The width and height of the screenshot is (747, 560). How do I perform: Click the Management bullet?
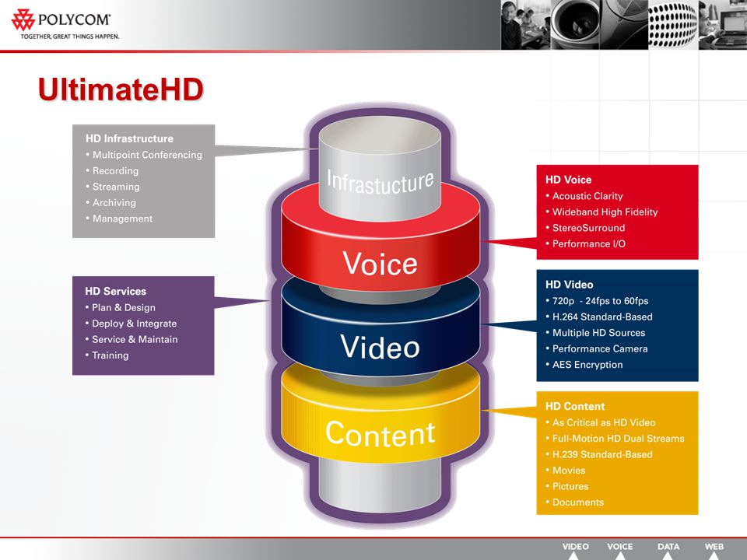(119, 219)
